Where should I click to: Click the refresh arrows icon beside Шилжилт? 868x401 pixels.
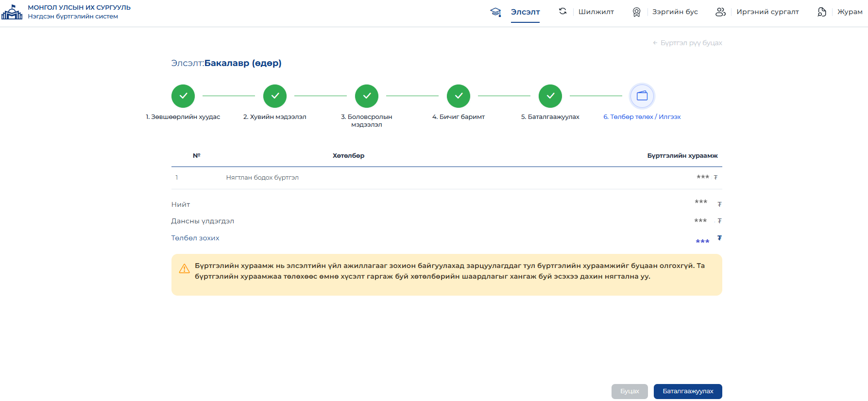click(563, 11)
